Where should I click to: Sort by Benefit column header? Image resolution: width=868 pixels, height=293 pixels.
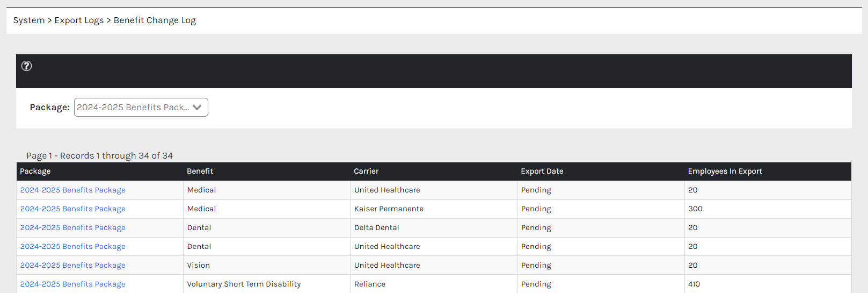pos(200,171)
